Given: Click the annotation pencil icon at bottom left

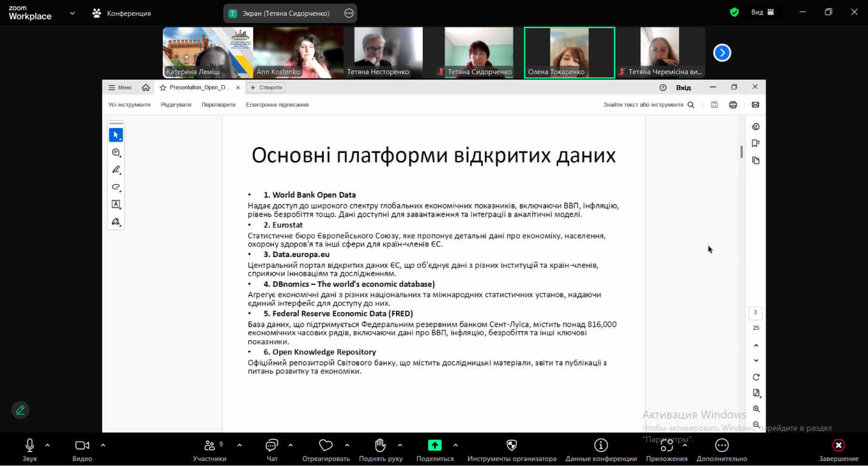Looking at the screenshot, I should (21, 410).
